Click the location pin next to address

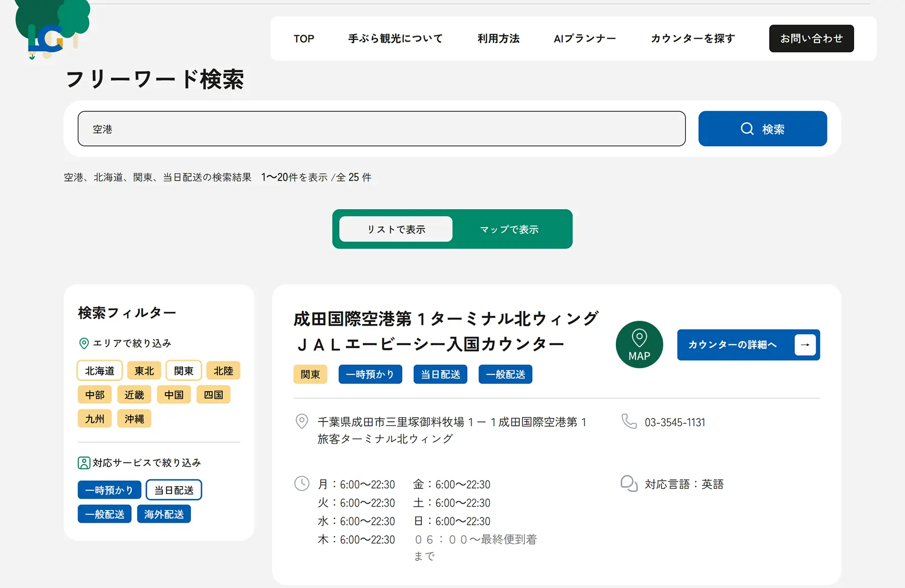coord(302,421)
